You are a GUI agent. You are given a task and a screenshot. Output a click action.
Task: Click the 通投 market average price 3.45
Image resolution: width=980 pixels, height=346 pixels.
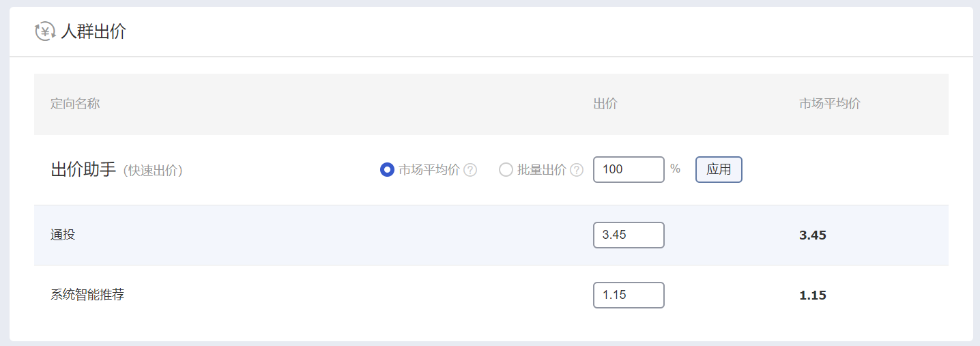coord(813,235)
